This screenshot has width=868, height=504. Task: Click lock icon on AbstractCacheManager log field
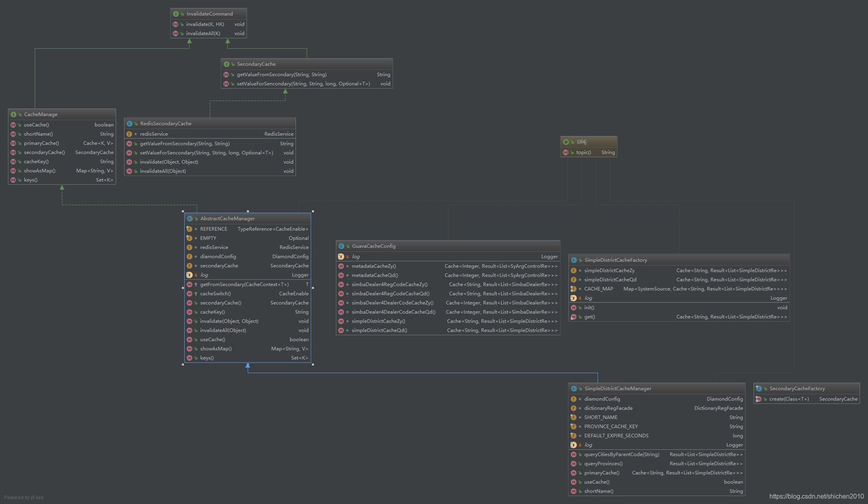196,275
